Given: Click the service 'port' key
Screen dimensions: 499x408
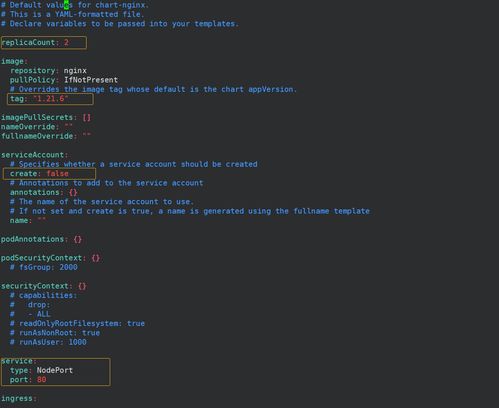Looking at the screenshot, I should point(19,380).
